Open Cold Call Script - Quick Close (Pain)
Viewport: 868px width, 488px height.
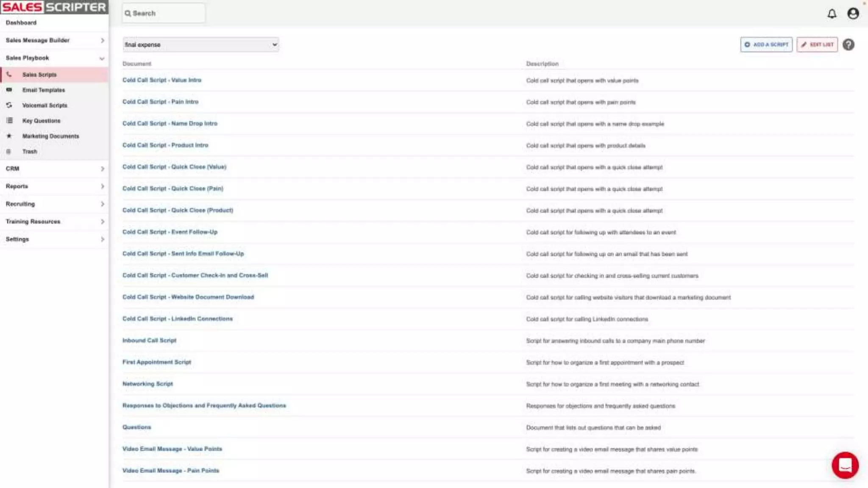click(x=173, y=189)
